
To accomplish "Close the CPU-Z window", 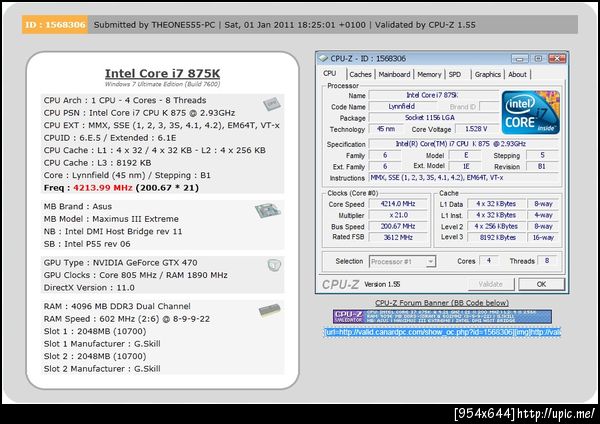I will coord(557,59).
